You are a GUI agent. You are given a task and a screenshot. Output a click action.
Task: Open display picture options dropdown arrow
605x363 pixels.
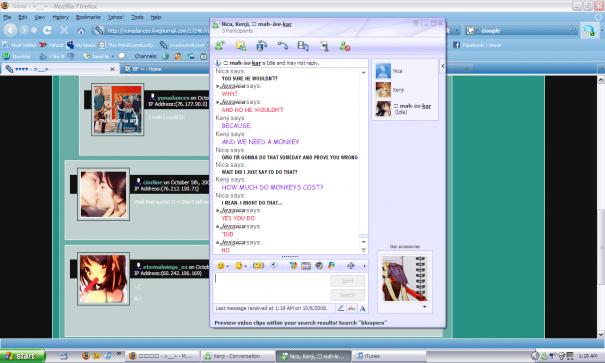tap(424, 307)
